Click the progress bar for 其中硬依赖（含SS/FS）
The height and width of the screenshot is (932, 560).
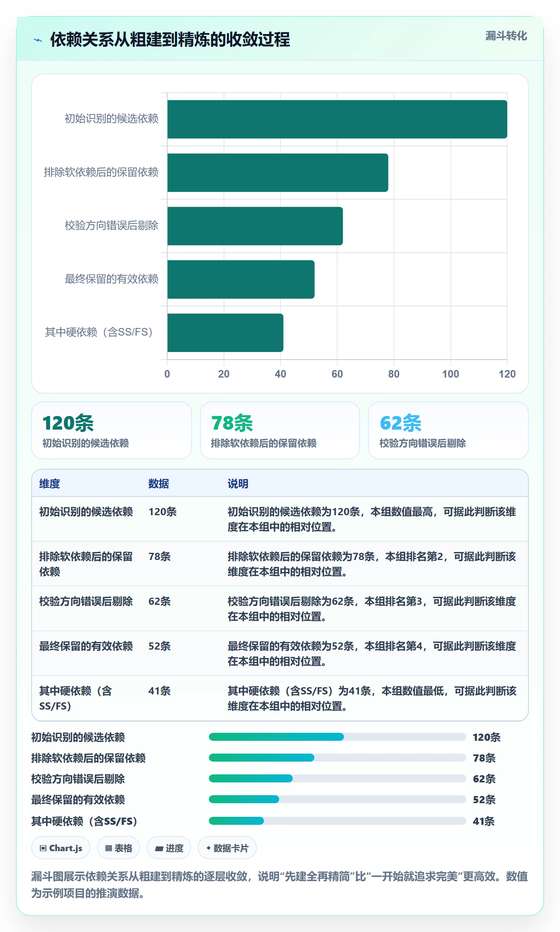[x=337, y=821]
